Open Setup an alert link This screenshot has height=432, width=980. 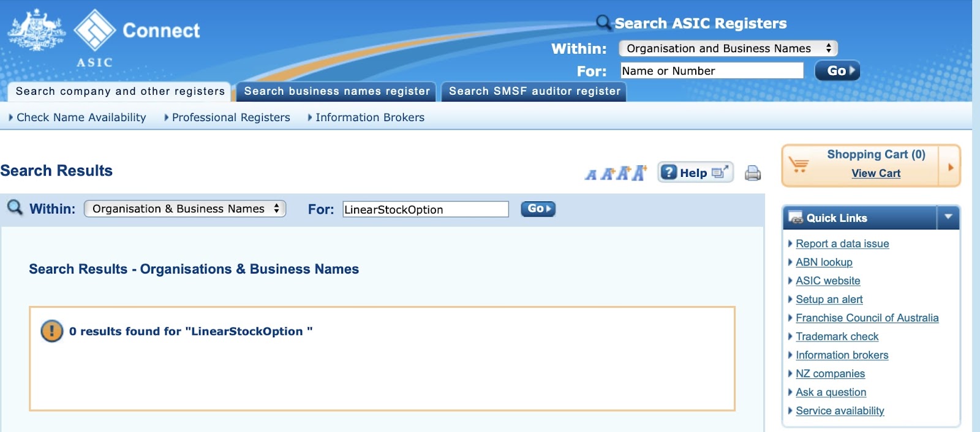tap(829, 299)
